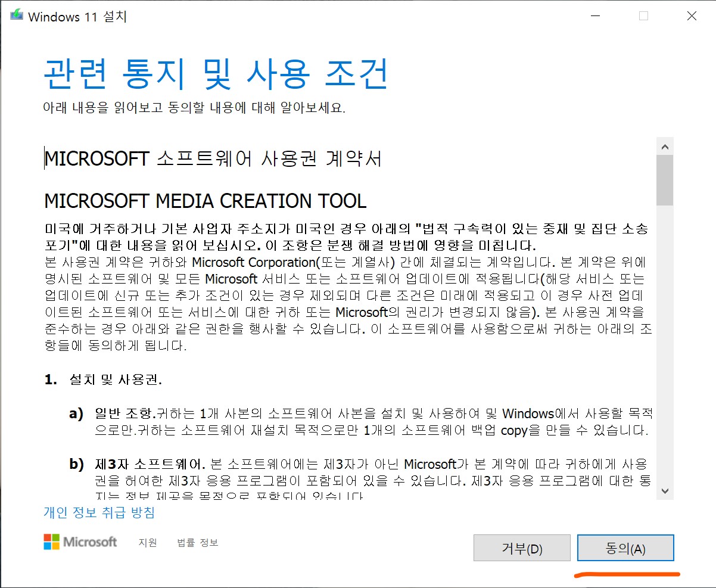
Task: Minimize the Windows 11 설치 window
Action: point(595,16)
